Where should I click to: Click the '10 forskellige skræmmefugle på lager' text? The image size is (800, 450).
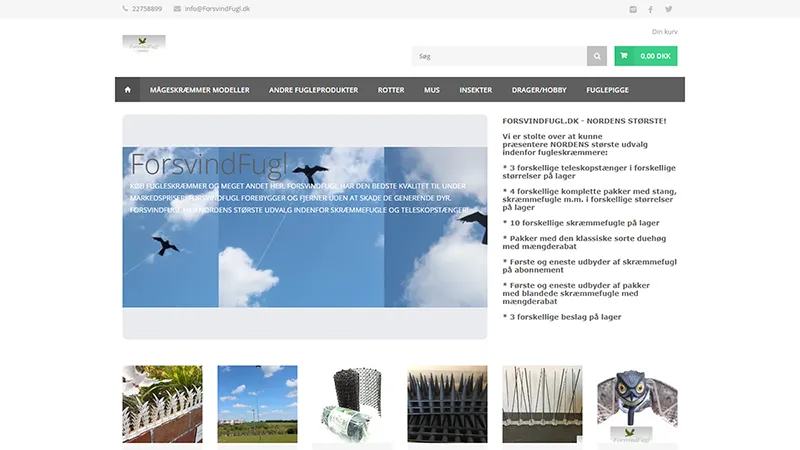tap(581, 223)
